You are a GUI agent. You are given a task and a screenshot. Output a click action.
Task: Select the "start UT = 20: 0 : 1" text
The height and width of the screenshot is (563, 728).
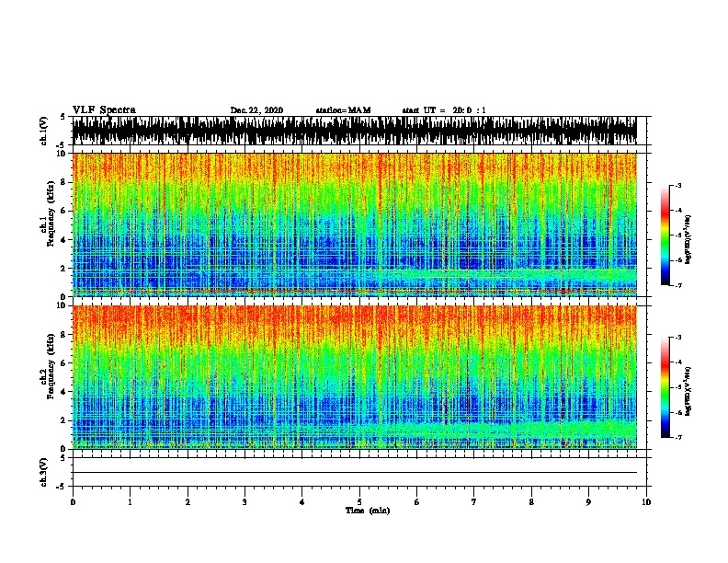coord(444,110)
